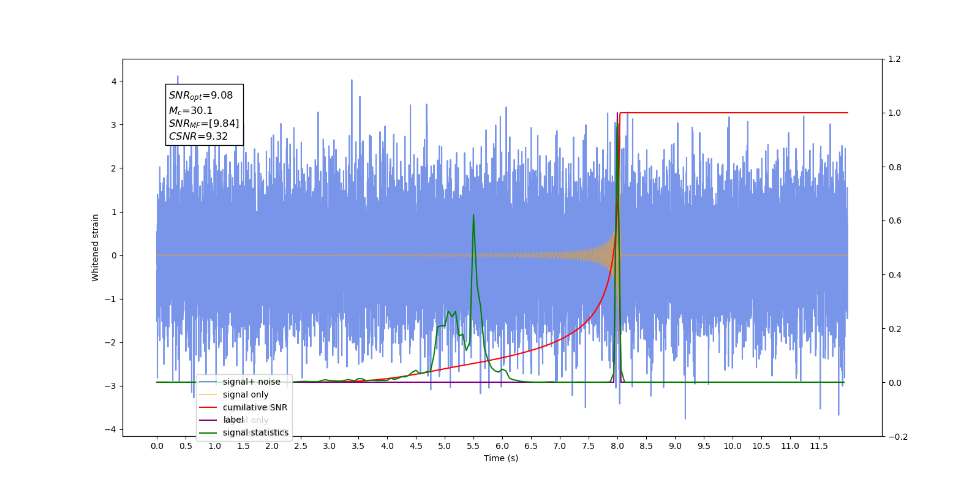Screen dimensions: 980x490
Task: Click the 'Whitened strain' y-axis label
Action: (96, 247)
